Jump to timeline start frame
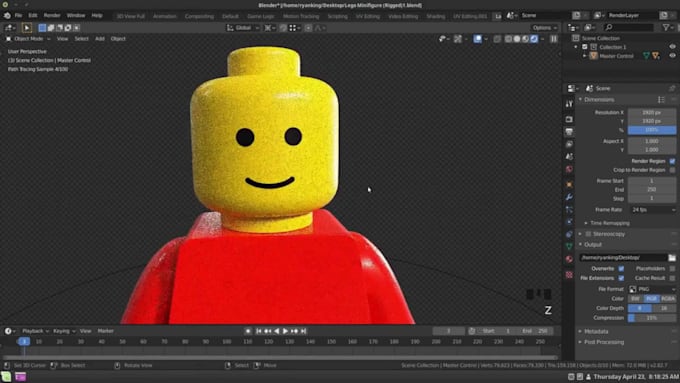 tap(258, 331)
